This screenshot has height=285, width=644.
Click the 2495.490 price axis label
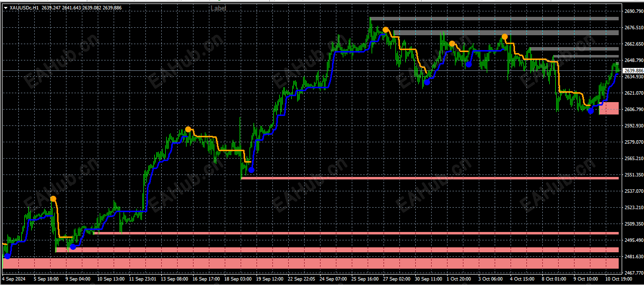[634, 240]
